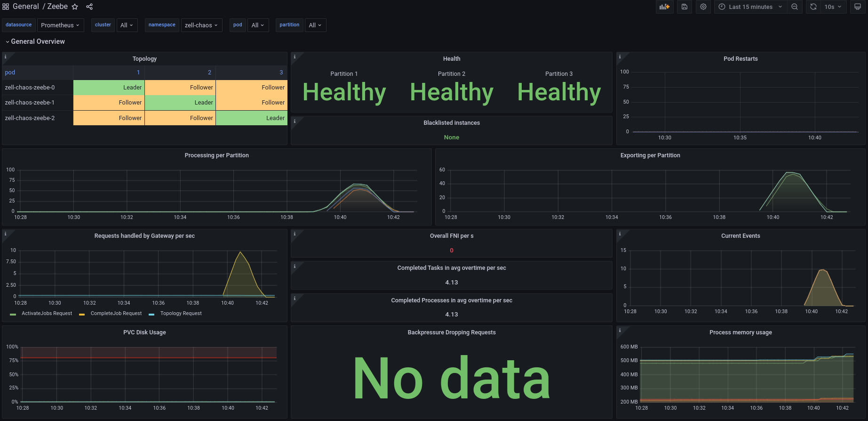Open the Backpressure Dropping Requests panel menu
868x421 pixels.
(x=452, y=332)
